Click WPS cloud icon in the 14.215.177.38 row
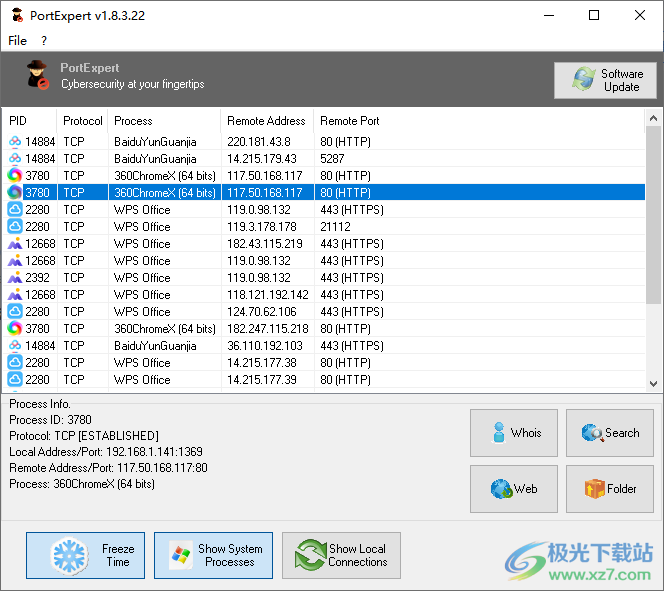 [x=15, y=362]
